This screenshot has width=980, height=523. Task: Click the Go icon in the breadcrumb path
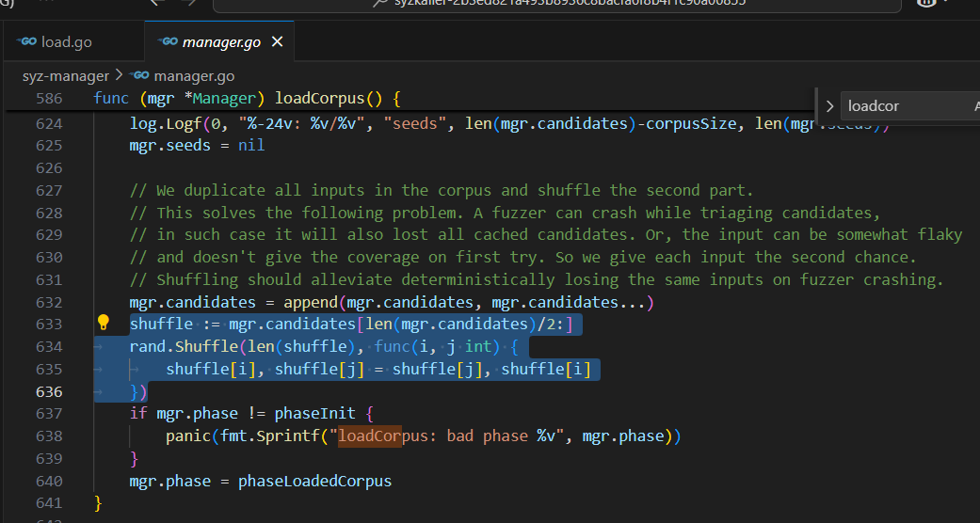point(138,76)
